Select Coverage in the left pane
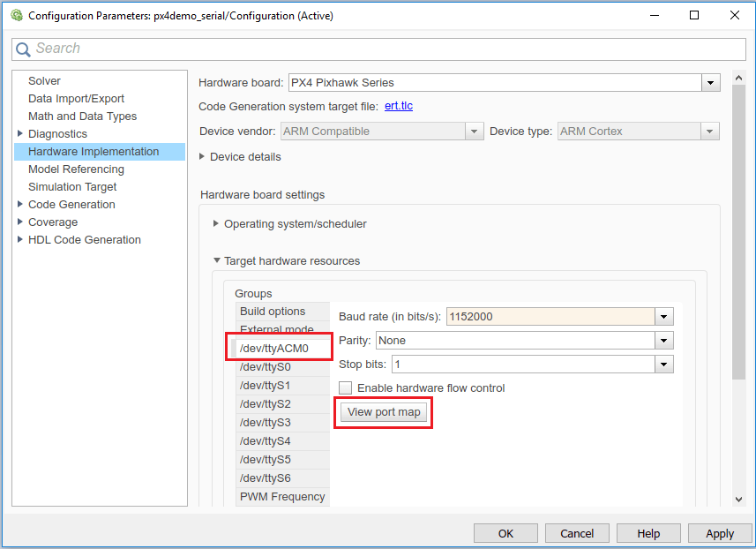The width and height of the screenshot is (756, 549). click(x=53, y=222)
